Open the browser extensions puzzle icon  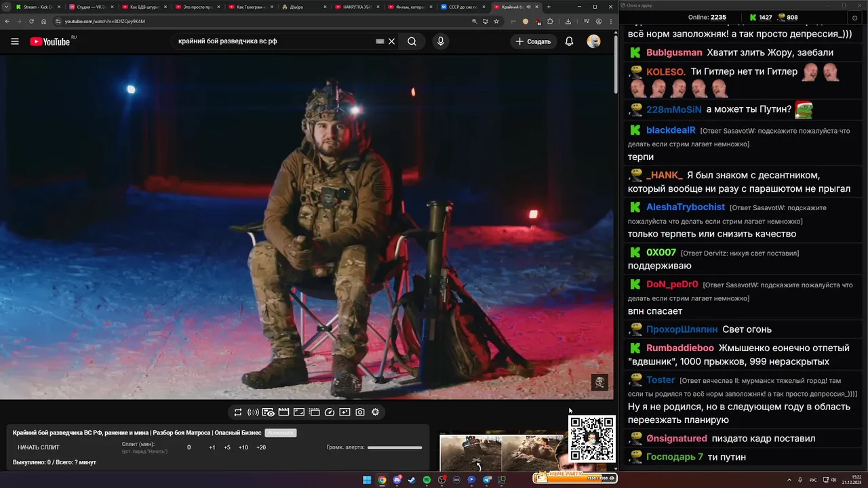[x=550, y=21]
